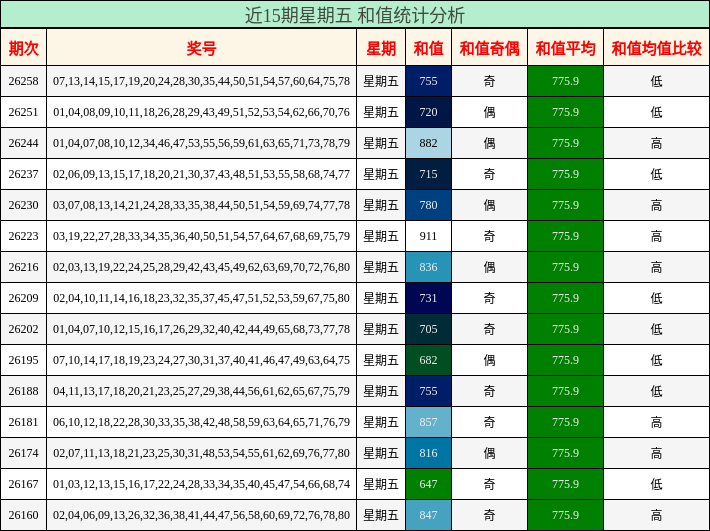Click the sum value cell 715

pos(428,174)
